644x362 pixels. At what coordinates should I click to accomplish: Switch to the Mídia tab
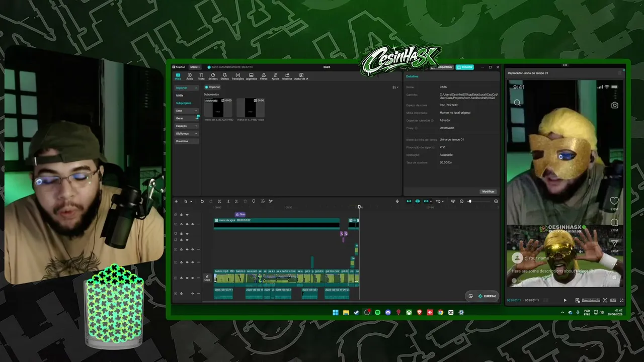[178, 76]
